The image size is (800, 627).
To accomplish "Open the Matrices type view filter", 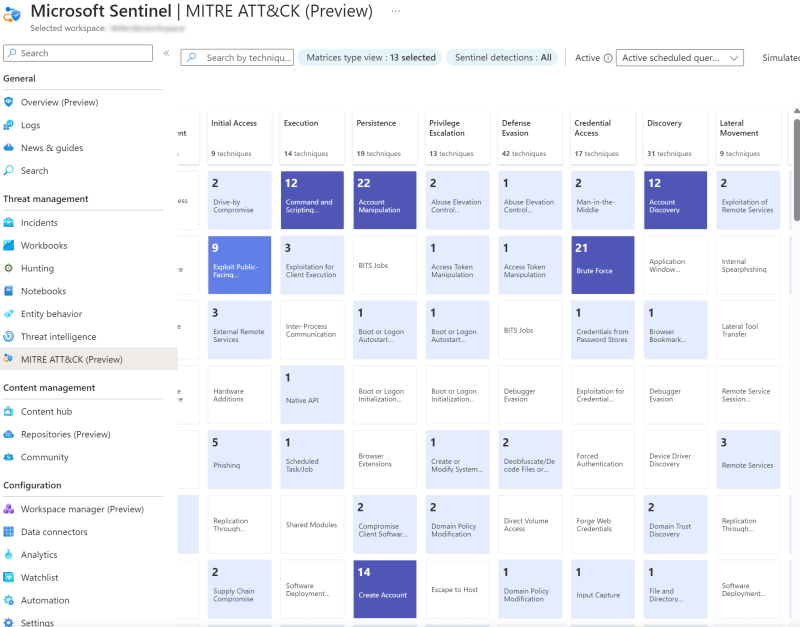I will pyautogui.click(x=368, y=57).
